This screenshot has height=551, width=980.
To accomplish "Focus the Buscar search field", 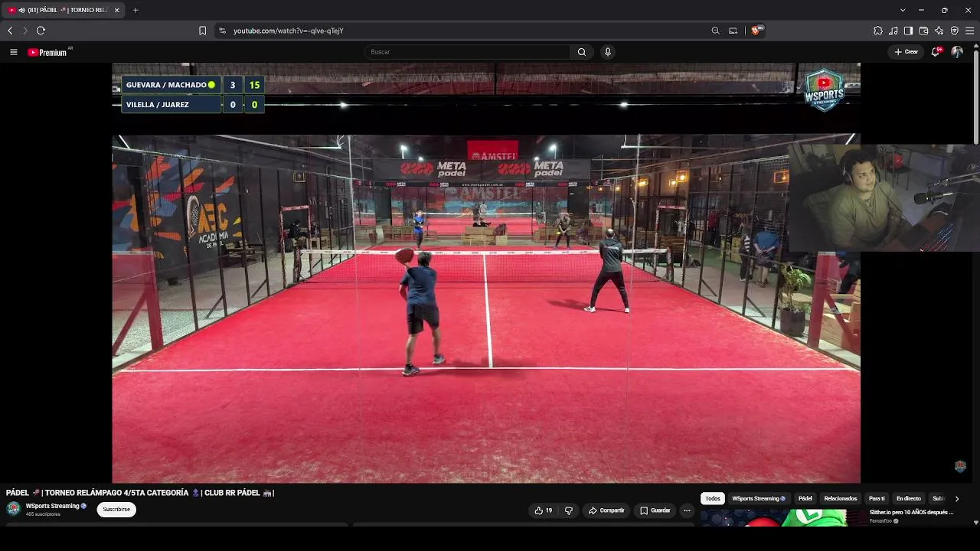I will [467, 52].
